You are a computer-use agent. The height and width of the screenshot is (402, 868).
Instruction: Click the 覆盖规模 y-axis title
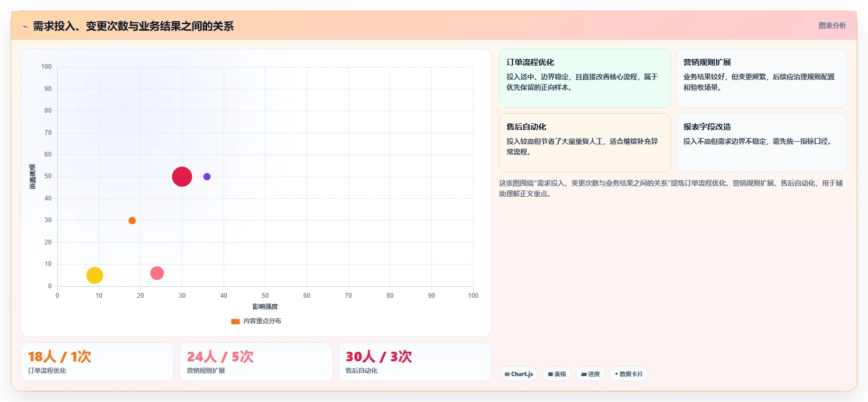point(32,177)
